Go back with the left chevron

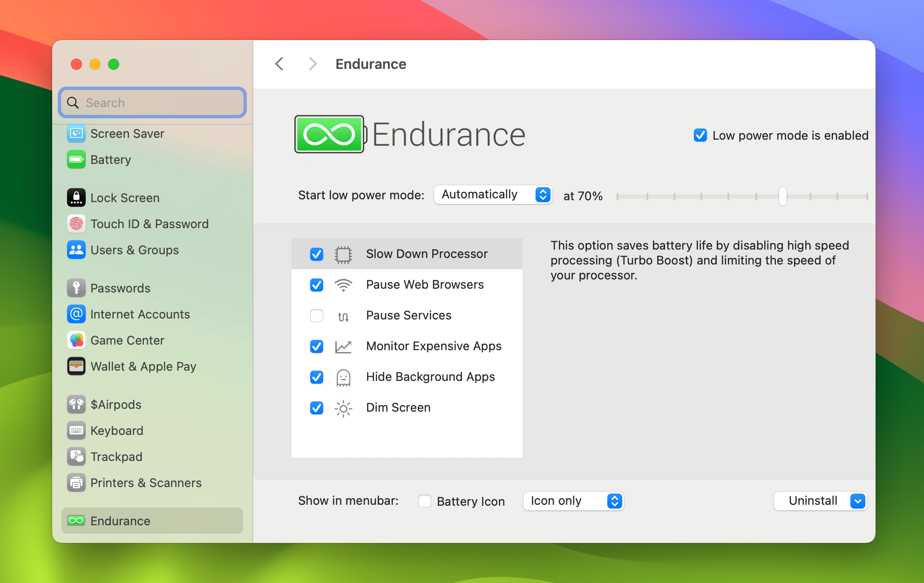coord(279,64)
